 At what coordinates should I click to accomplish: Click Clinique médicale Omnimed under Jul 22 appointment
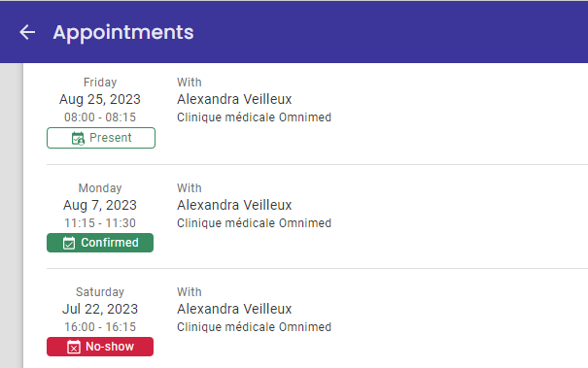click(x=255, y=327)
